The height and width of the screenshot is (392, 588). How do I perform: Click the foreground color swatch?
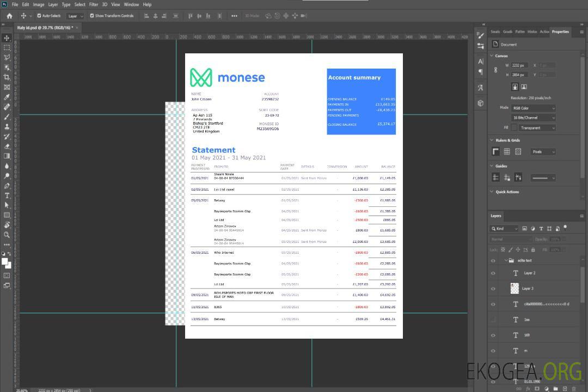(4, 261)
